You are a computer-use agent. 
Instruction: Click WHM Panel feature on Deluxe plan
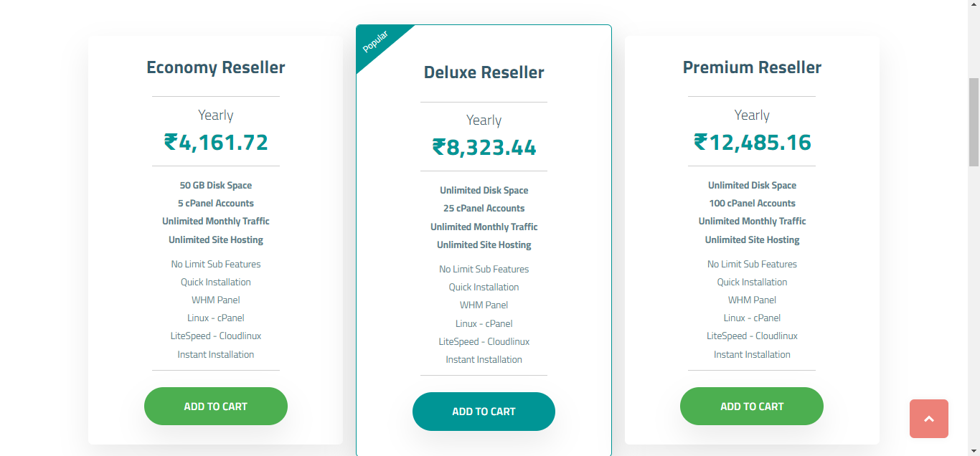[x=484, y=305]
